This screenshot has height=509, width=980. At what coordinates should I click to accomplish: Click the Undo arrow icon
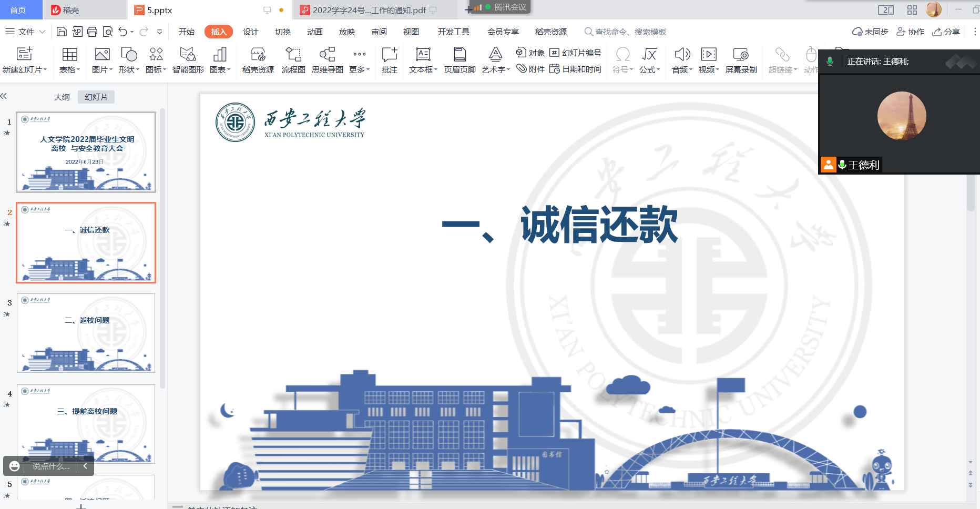122,32
